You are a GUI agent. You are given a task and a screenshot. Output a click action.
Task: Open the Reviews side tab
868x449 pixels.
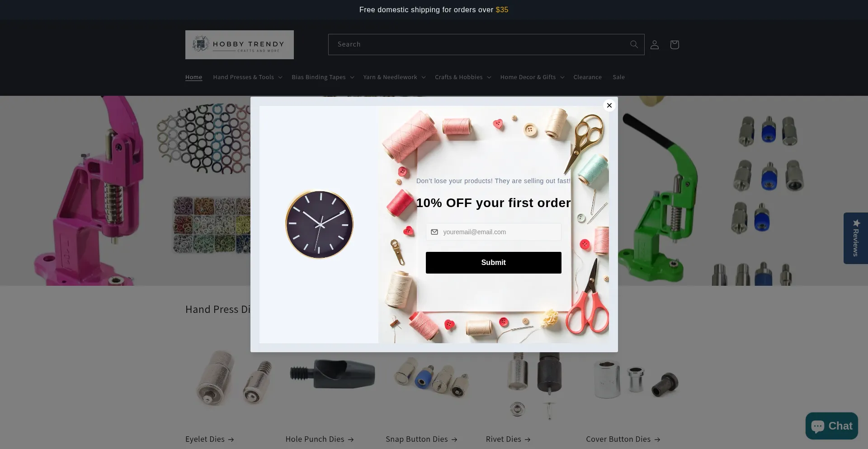coord(855,238)
